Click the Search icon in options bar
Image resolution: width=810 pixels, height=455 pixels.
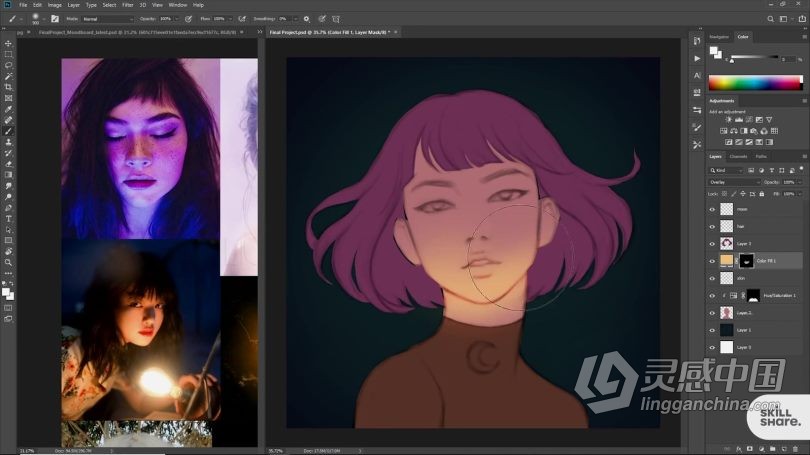[x=770, y=19]
